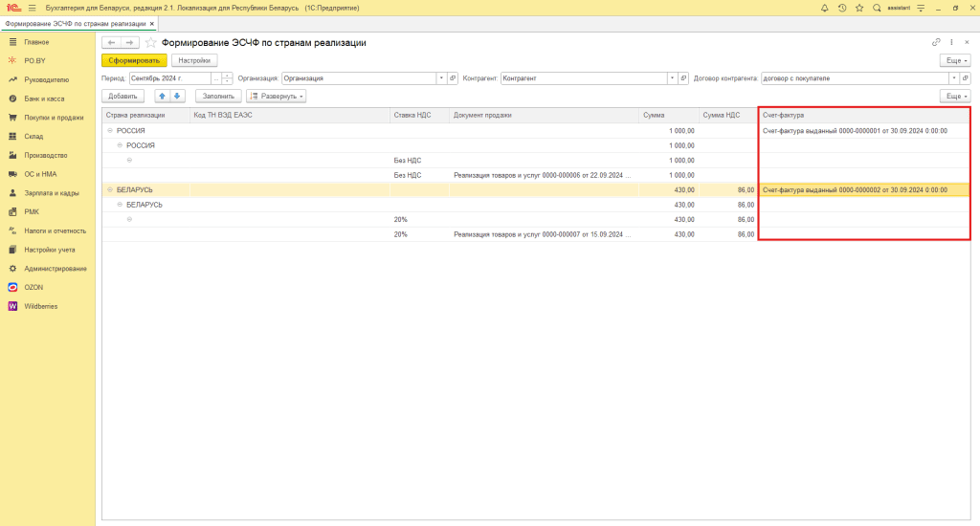The image size is (980, 526).
Task: Open Договор контрагента dropdown arrow
Action: click(954, 78)
